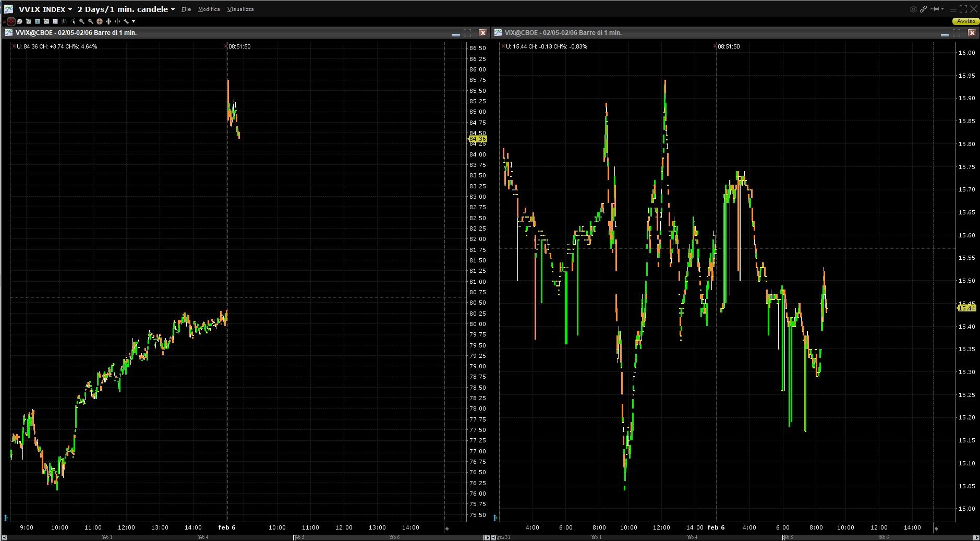The width and height of the screenshot is (980, 541).
Task: Click the blue square toolbar icon
Action: [x=38, y=21]
